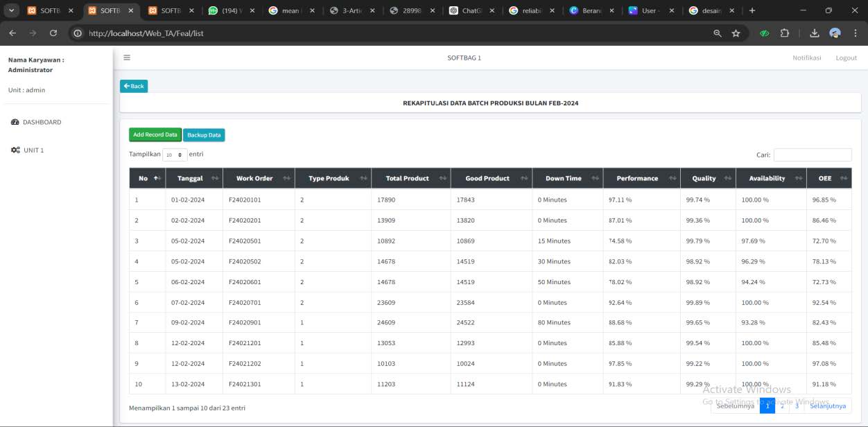Switch to the ChatGPT browser tab
This screenshot has height=427, width=868.
(471, 10)
